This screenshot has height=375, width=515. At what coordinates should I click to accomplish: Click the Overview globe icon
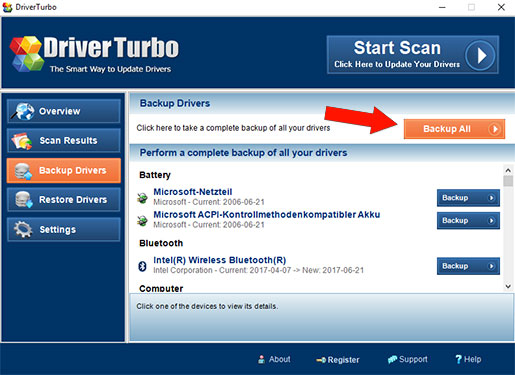[x=23, y=111]
